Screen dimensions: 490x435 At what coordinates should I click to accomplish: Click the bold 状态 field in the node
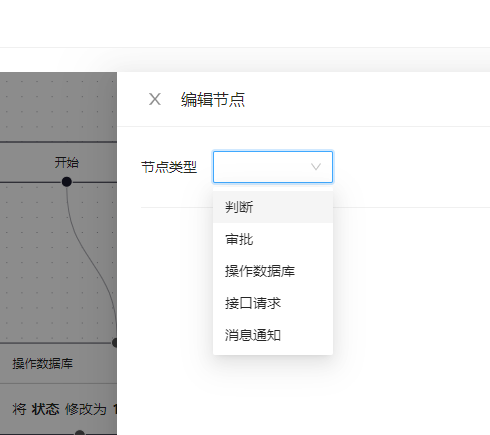45,409
